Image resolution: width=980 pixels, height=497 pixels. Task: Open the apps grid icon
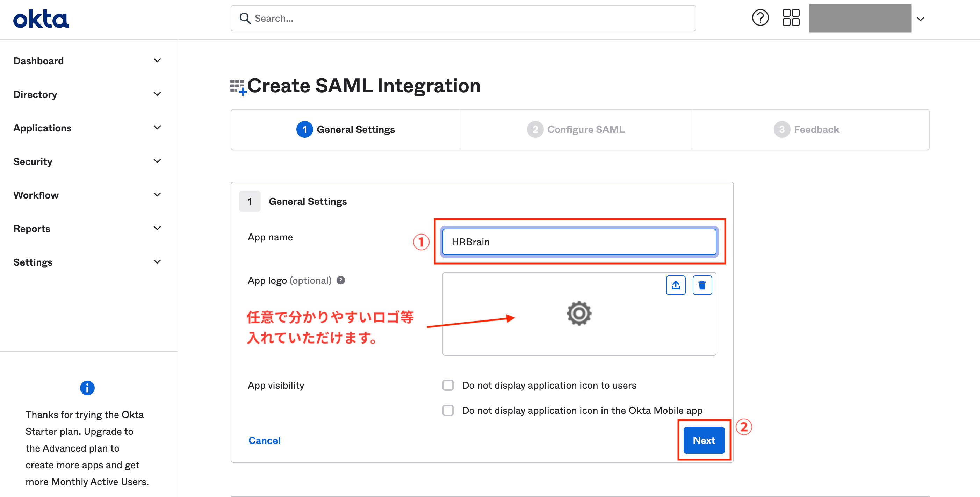point(791,18)
